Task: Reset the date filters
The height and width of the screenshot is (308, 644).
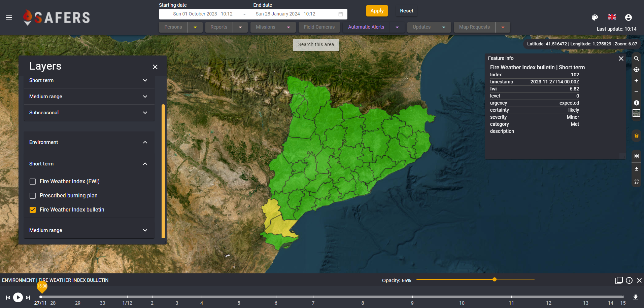Action: (x=407, y=11)
